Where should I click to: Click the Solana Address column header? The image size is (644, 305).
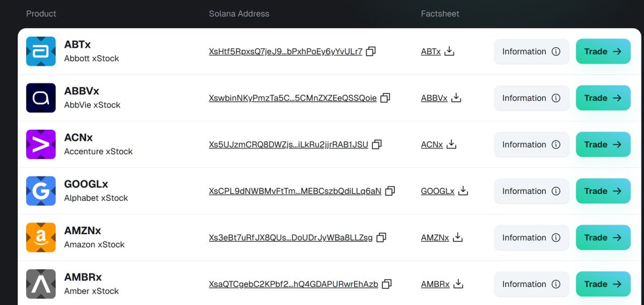(239, 13)
